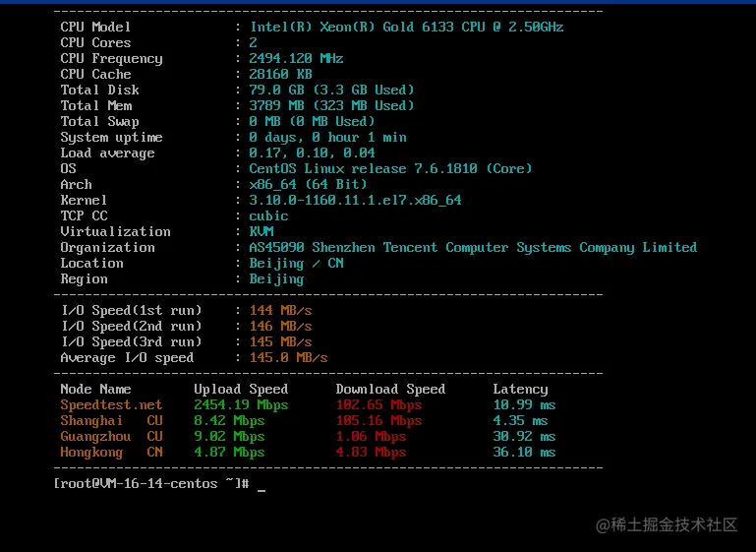This screenshot has height=552, width=756.
Task: Select Hongkong latency 36.10 ms
Action: point(524,452)
